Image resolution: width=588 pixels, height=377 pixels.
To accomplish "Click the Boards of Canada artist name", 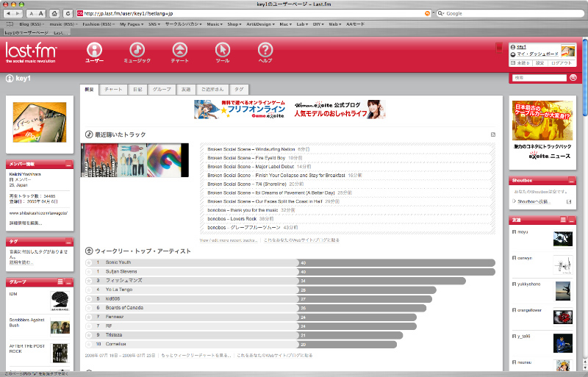I will (x=124, y=308).
